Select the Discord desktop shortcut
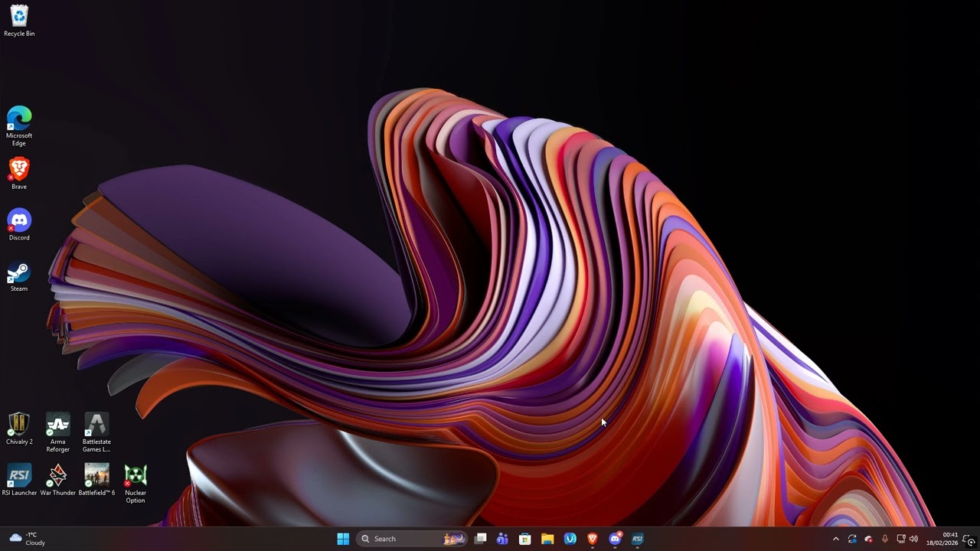The width and height of the screenshot is (980, 551). point(19,225)
